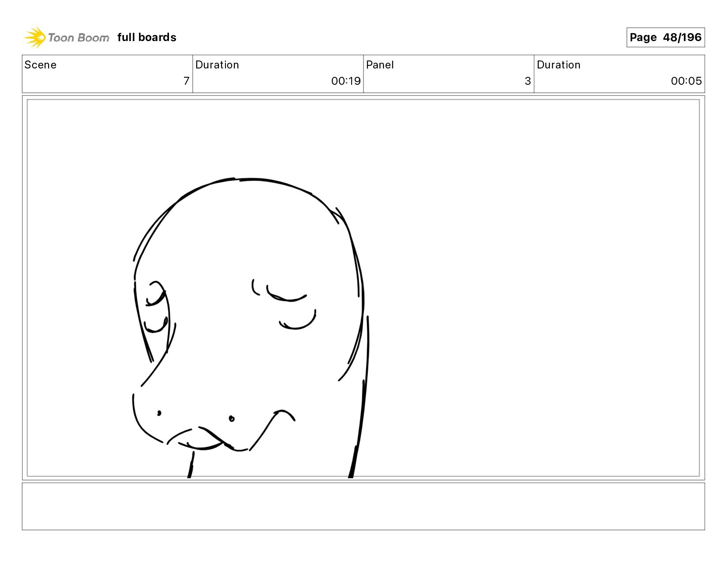Click the Toon Boom logo
Screen dimensions: 728x563
pyautogui.click(x=66, y=38)
